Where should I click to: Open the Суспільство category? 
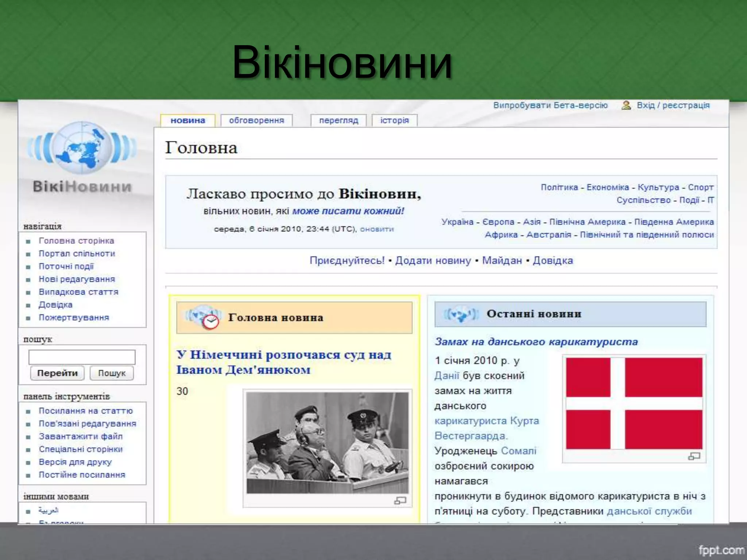pos(643,200)
